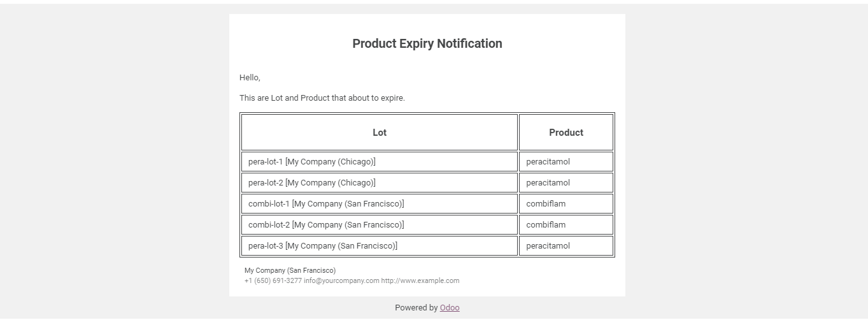Click the +1 (650) 691-3277 phone number
This screenshot has width=868, height=327.
coord(273,280)
